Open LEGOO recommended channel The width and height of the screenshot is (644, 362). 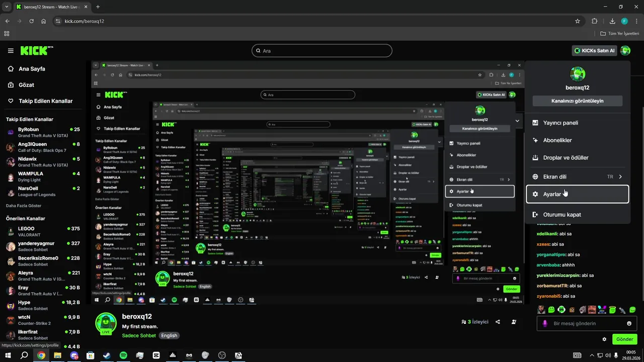[43, 231]
